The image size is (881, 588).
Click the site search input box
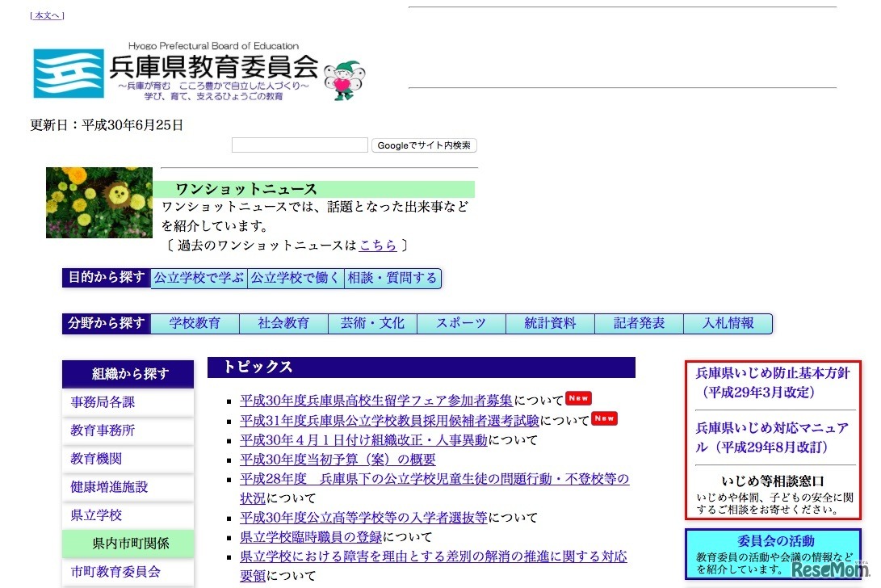click(x=299, y=145)
